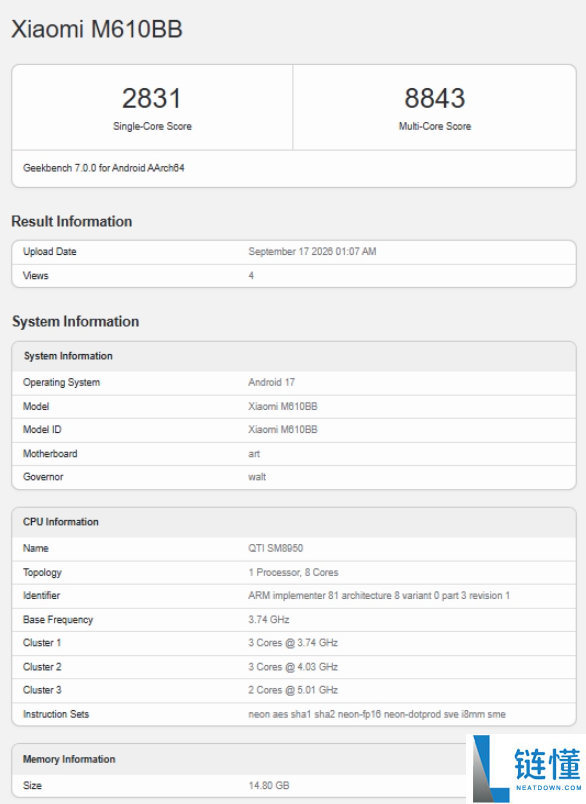The width and height of the screenshot is (586, 804).
Task: Click the Governor label
Action: (x=43, y=477)
